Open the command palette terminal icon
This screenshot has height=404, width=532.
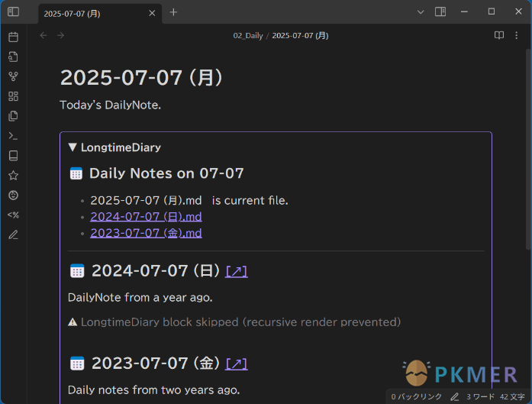point(13,136)
